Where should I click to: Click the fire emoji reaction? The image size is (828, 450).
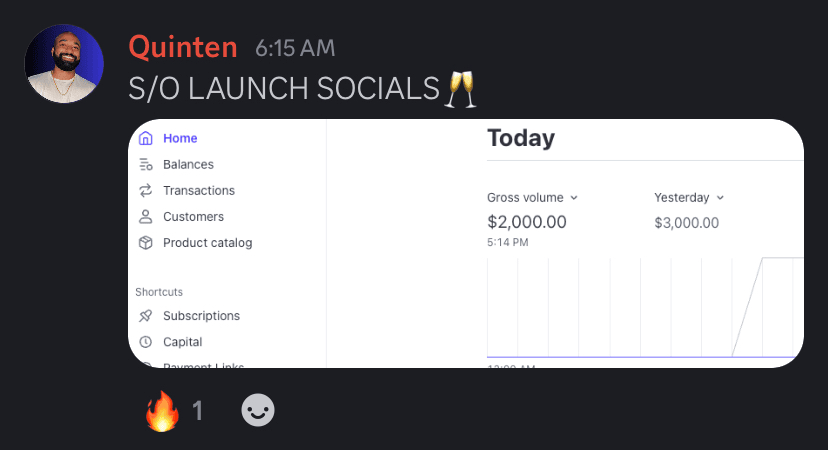[163, 410]
